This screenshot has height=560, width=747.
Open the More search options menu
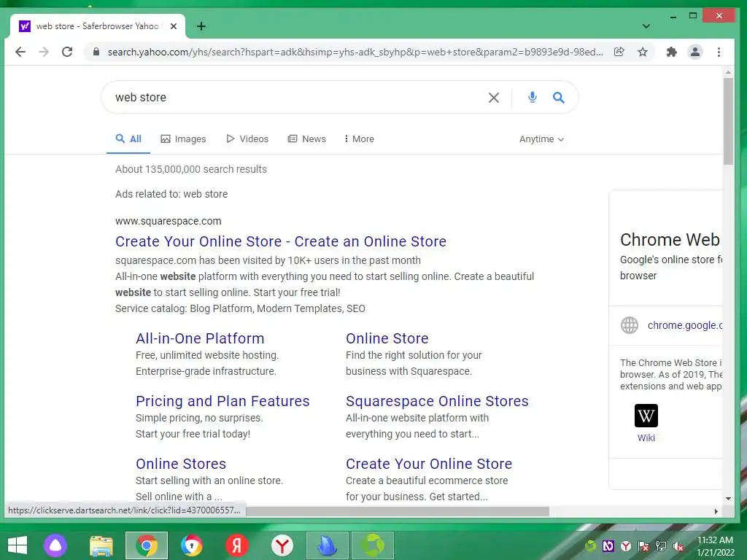coord(359,139)
